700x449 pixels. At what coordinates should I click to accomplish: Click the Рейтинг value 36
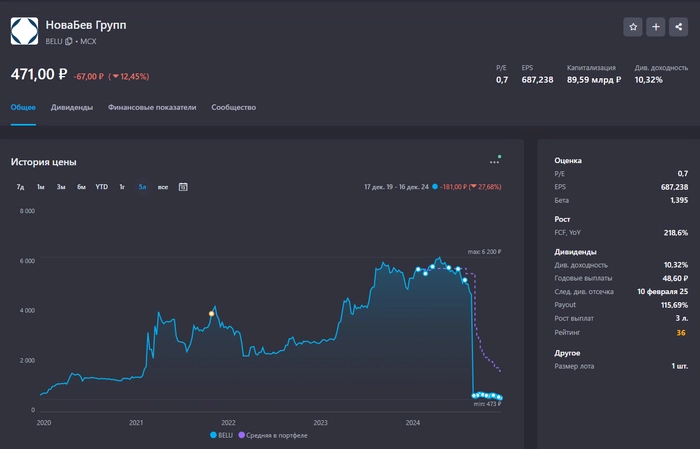(x=681, y=332)
